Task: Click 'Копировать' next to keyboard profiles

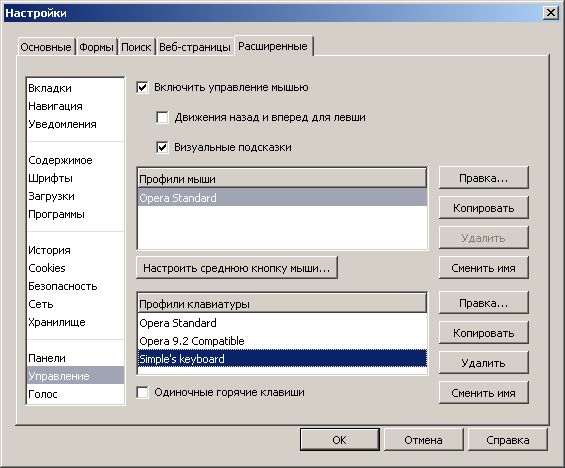Action: pos(484,333)
